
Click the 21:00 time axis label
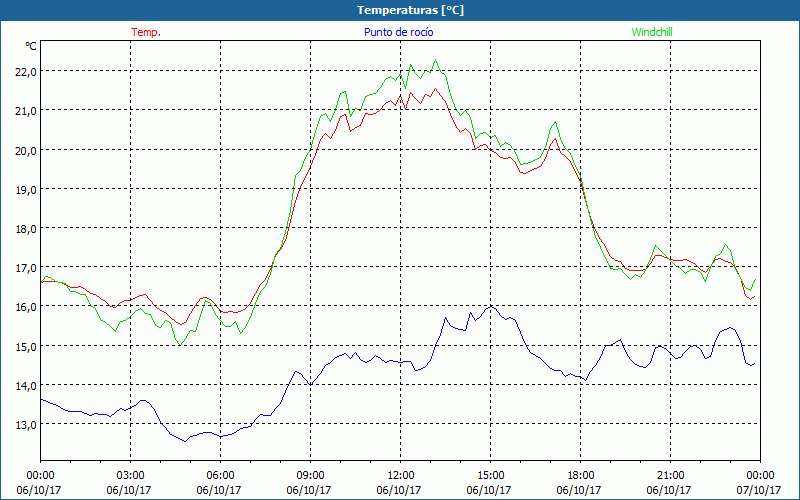(x=670, y=475)
